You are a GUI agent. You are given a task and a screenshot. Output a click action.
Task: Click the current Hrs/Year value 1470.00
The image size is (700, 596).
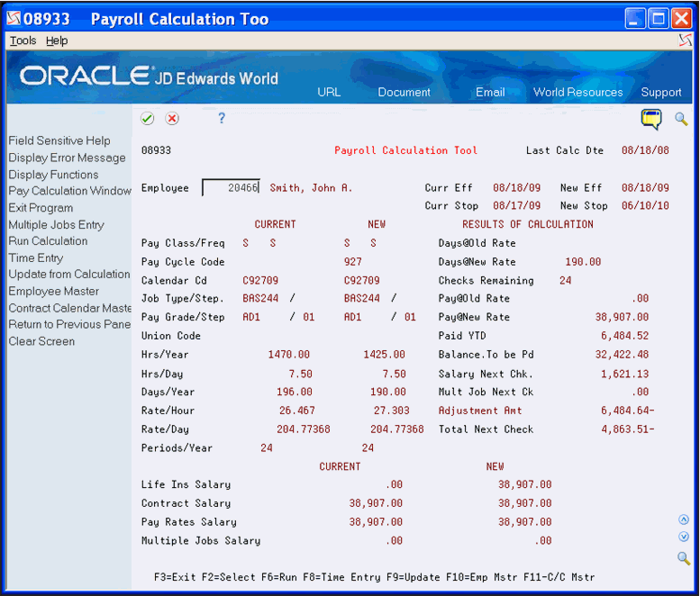288,355
